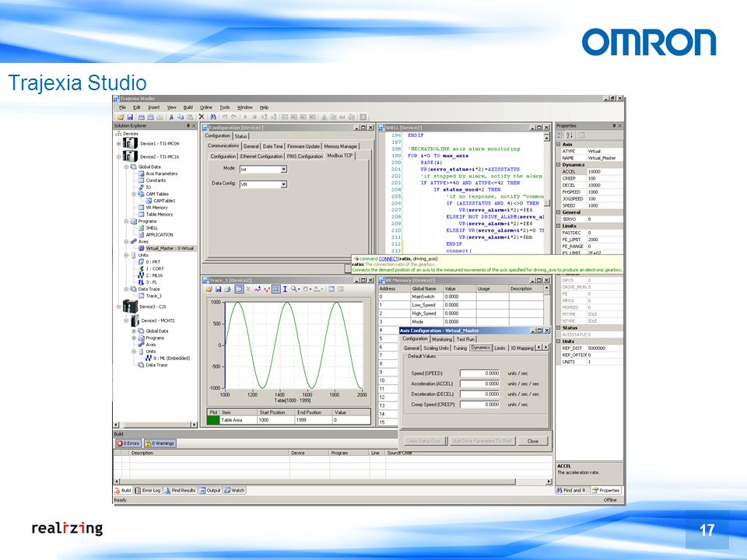The height and width of the screenshot is (560, 747).
Task: Select VR Memory in Global Data
Action: (x=156, y=208)
